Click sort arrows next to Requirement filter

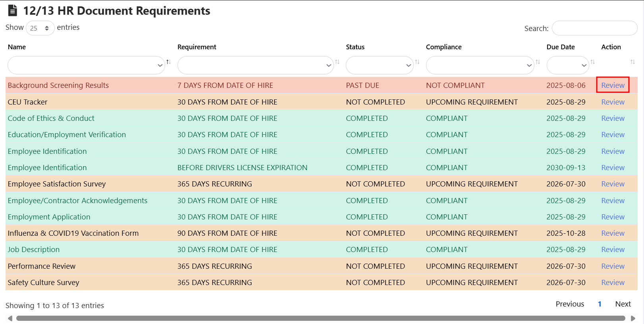(337, 62)
